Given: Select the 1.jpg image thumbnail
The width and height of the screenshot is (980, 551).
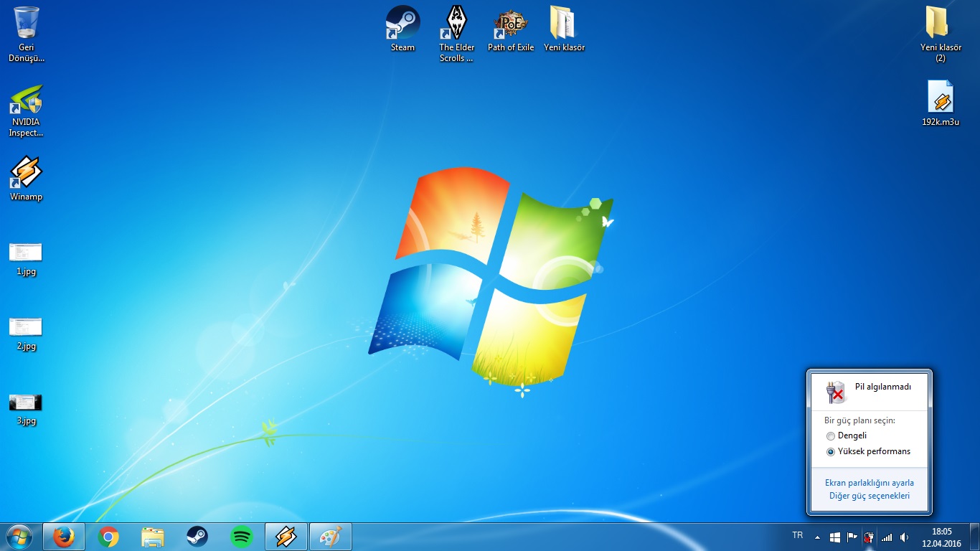Looking at the screenshot, I should tap(26, 252).
